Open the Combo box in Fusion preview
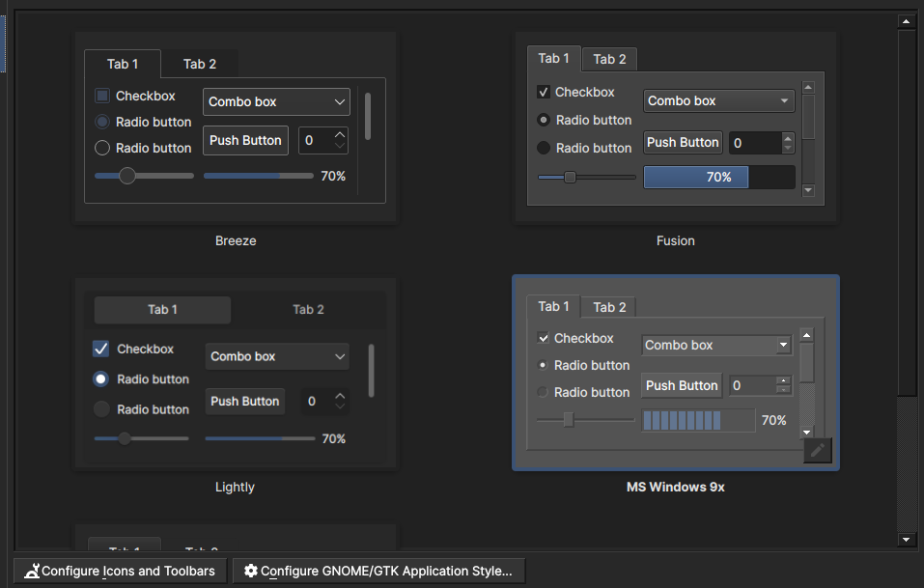The width and height of the screenshot is (924, 588). (719, 100)
